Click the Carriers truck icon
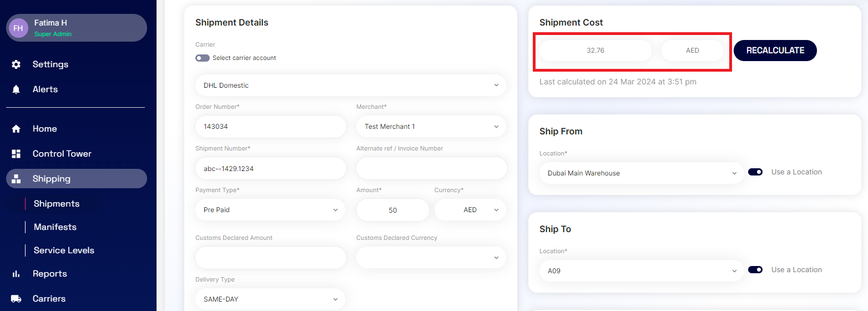Image resolution: width=868 pixels, height=311 pixels. (16, 299)
